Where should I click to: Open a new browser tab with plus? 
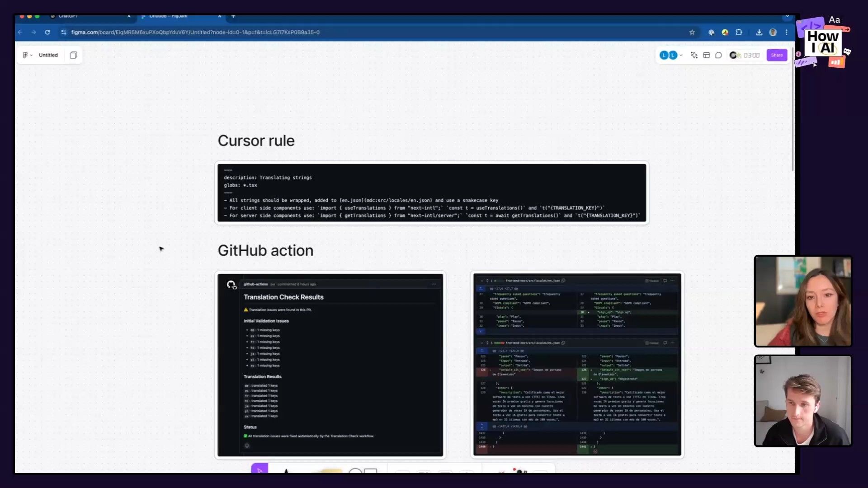233,17
